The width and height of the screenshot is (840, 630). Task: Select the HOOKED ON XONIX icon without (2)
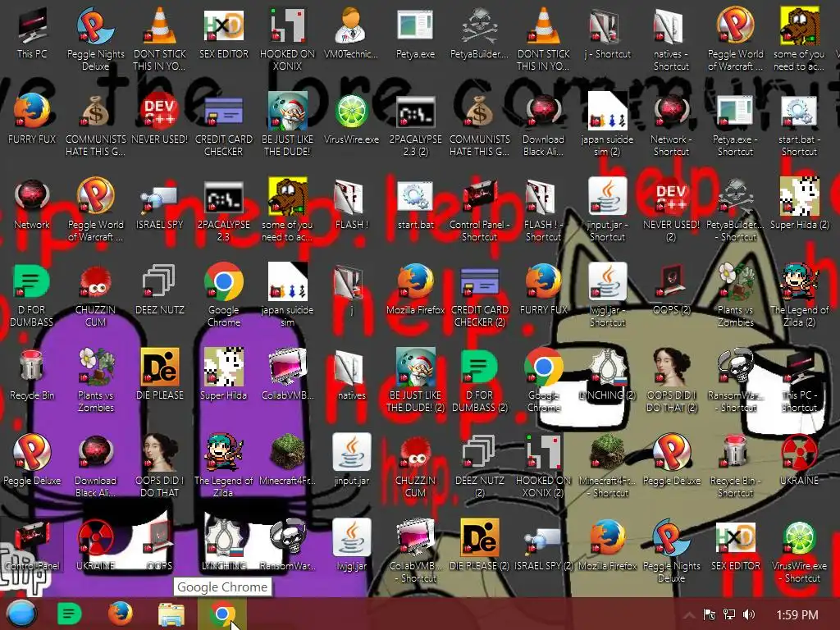pyautogui.click(x=288, y=39)
